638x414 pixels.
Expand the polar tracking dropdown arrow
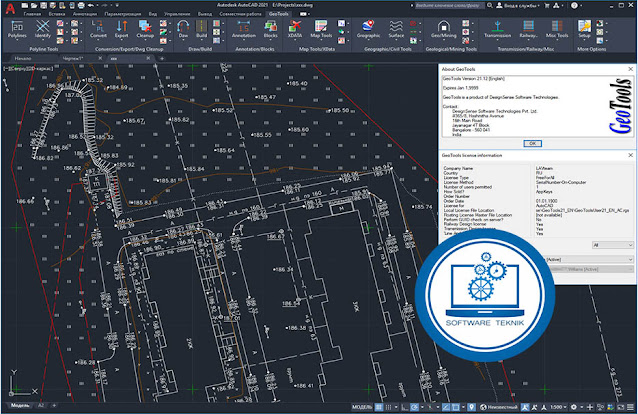[422, 407]
